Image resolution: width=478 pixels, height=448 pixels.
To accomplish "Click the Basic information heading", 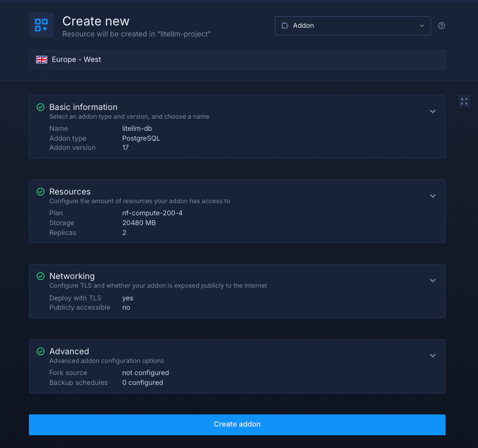I will 83,107.
